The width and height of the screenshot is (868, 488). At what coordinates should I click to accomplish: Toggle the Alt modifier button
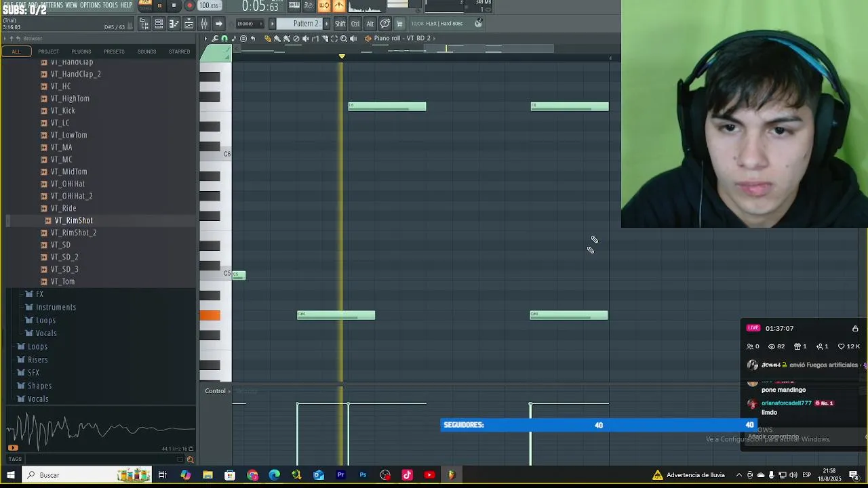click(370, 24)
